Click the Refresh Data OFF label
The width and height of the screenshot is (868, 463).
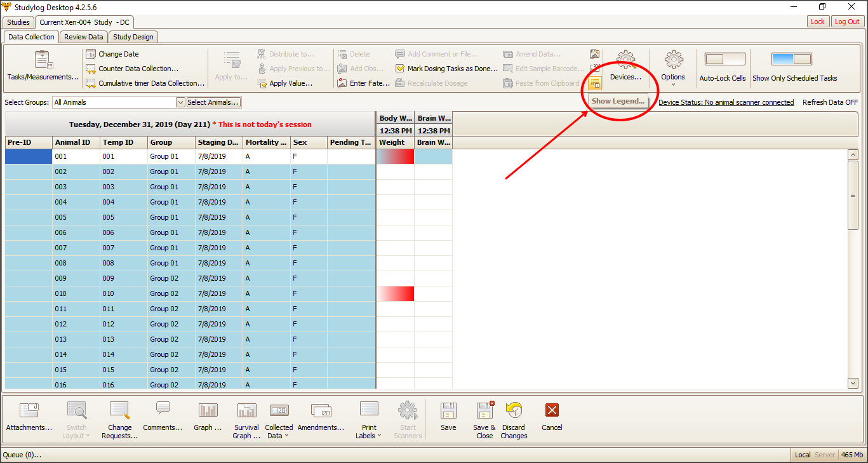[x=830, y=102]
